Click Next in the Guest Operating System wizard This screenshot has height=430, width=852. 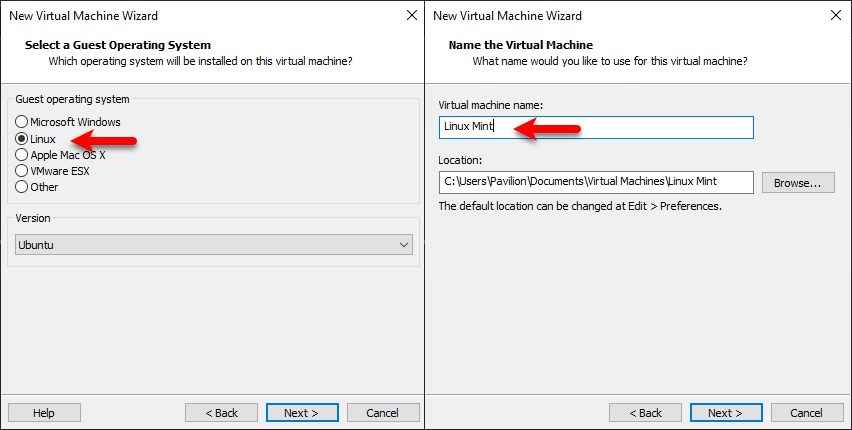pos(302,413)
